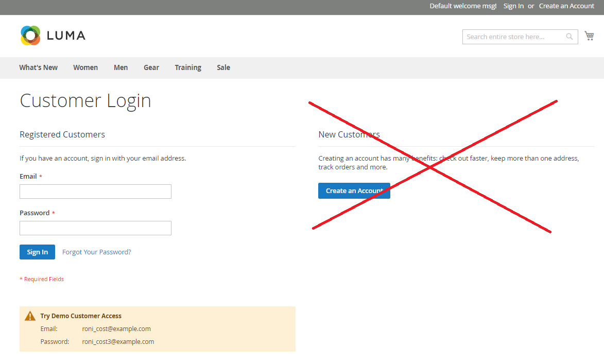This screenshot has height=364, width=604.
Task: Click Create an Account in top header
Action: pos(566,6)
